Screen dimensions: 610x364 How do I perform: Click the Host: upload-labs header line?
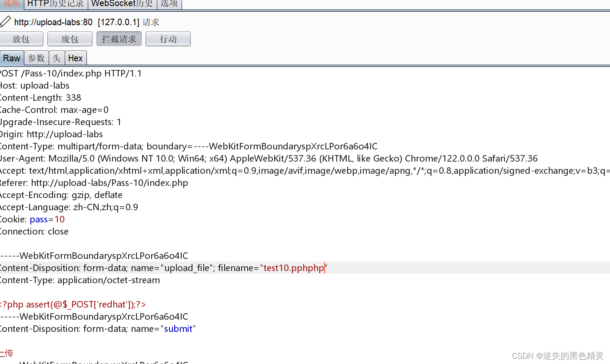[34, 86]
